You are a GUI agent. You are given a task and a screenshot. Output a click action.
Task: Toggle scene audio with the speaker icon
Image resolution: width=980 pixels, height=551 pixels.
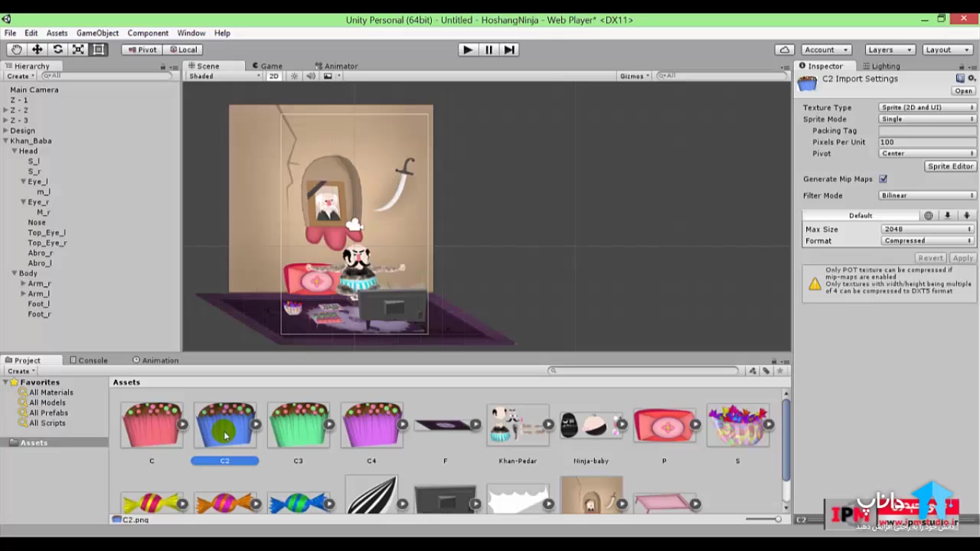point(310,76)
